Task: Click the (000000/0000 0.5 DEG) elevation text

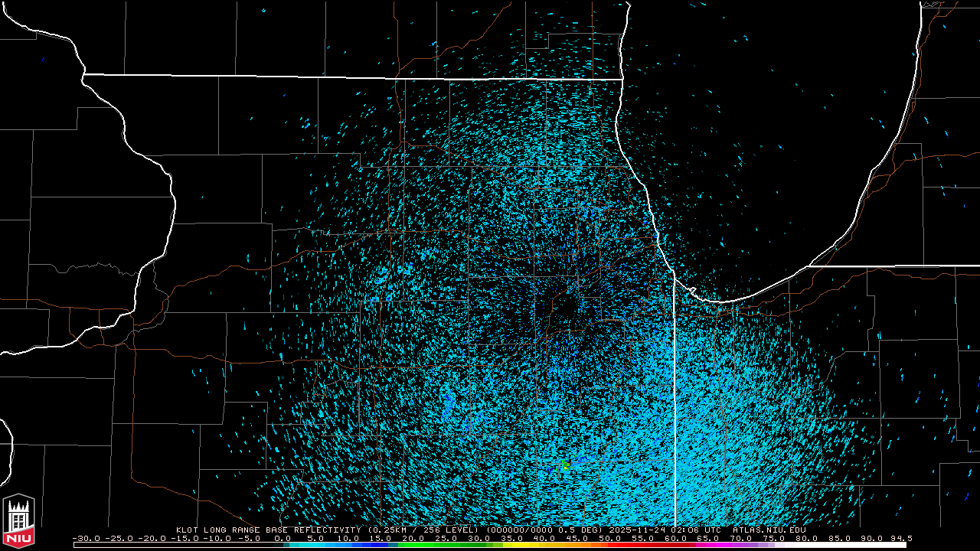Action: pyautogui.click(x=545, y=530)
